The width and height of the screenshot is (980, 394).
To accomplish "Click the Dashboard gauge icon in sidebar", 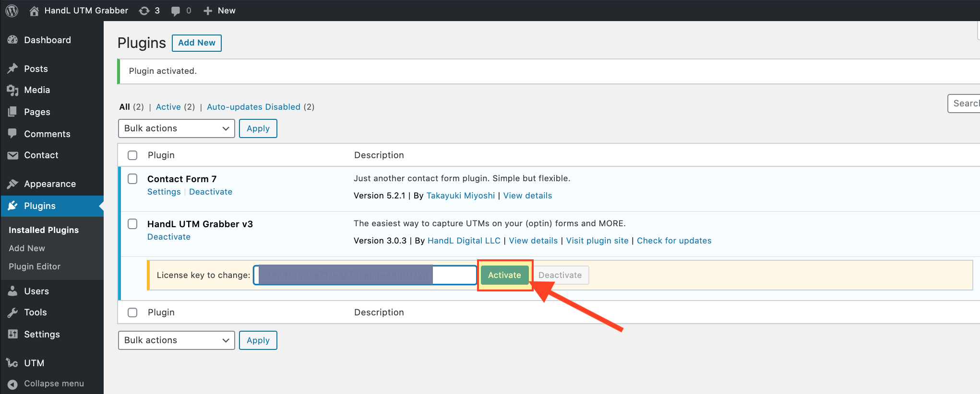I will point(13,40).
